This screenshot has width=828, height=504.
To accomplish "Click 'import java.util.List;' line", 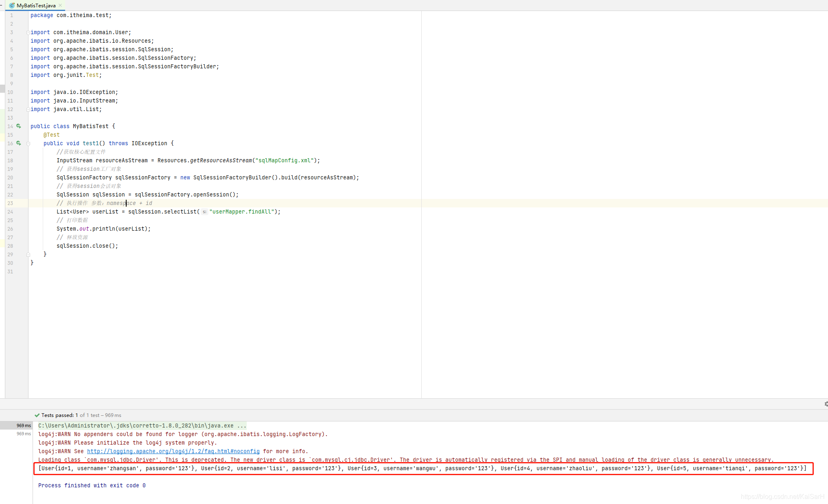I will tap(66, 109).
